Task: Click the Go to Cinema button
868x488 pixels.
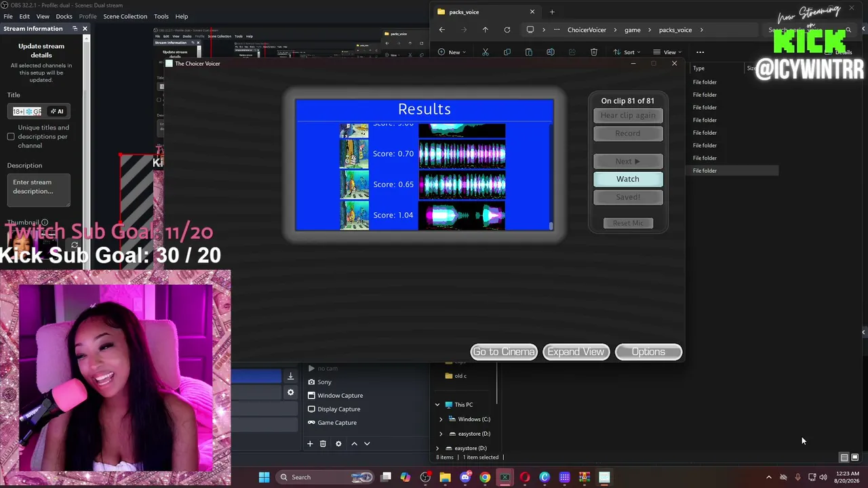Action: coord(504,352)
